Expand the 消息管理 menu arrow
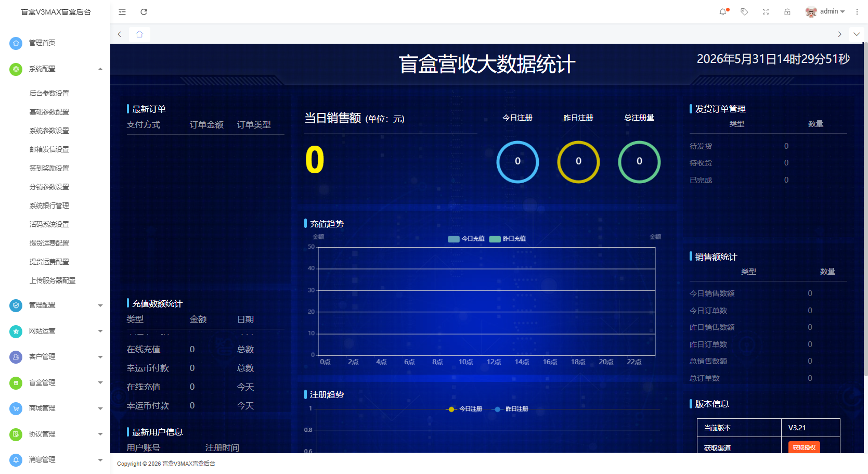Image resolution: width=868 pixels, height=474 pixels. (100, 460)
